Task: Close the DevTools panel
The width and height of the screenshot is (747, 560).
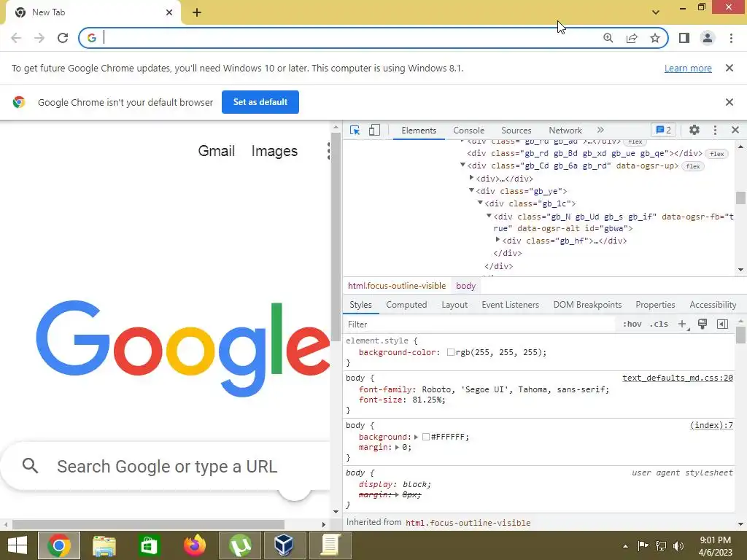Action: [x=735, y=130]
